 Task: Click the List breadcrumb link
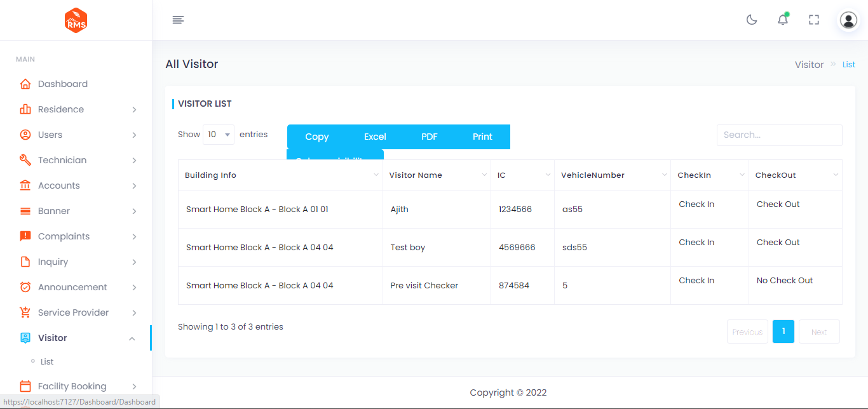point(849,65)
